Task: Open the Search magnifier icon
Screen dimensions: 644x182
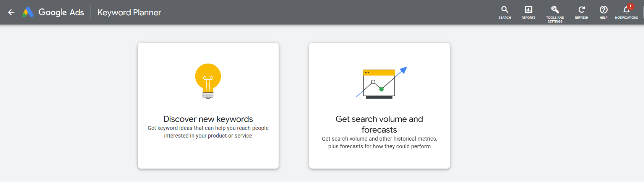Action: tap(504, 10)
